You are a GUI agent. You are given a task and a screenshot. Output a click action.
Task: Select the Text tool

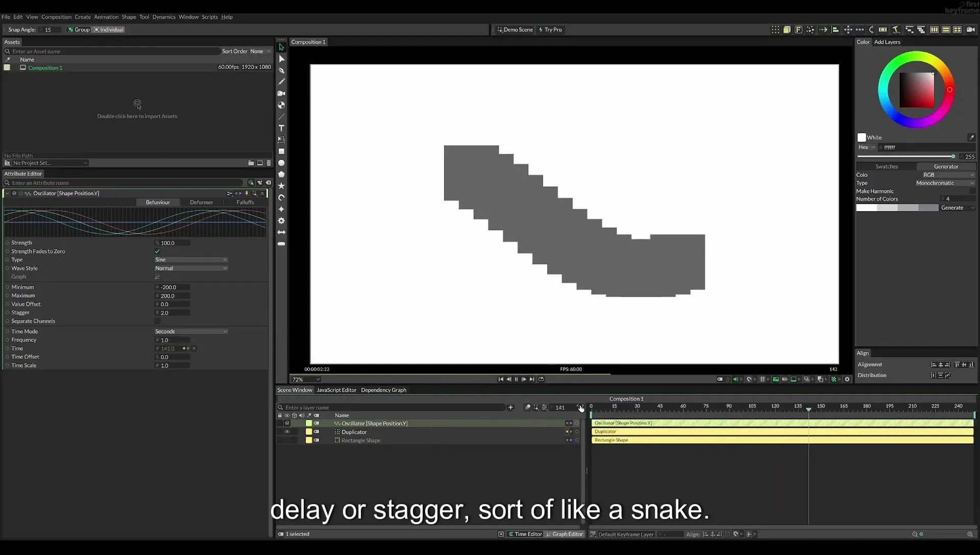click(281, 128)
